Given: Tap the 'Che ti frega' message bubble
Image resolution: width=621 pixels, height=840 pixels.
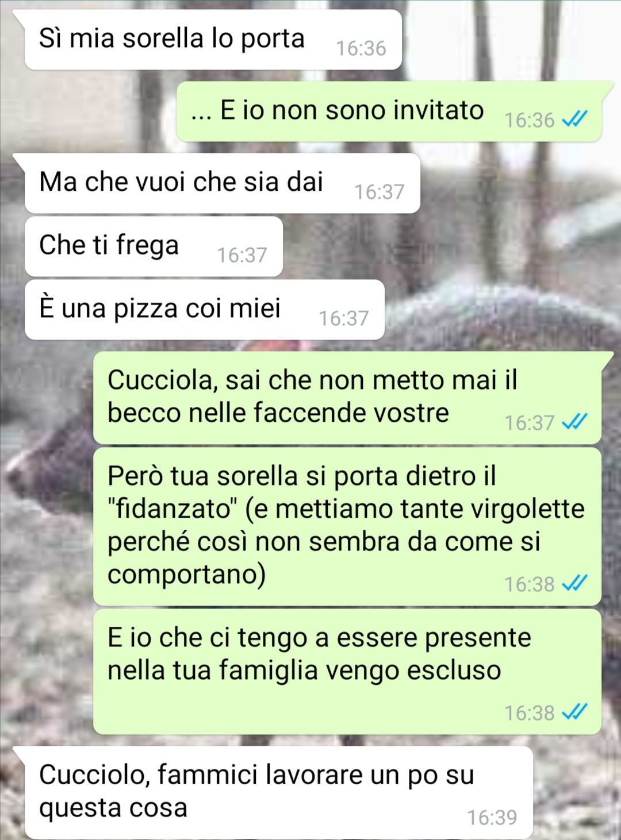Looking at the screenshot, I should [154, 246].
